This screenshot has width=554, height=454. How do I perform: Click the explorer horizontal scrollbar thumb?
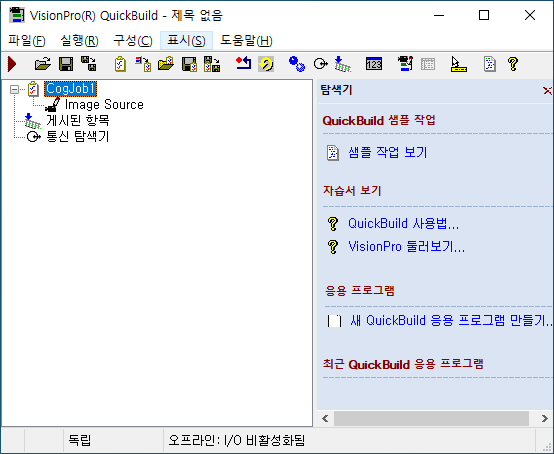coord(431,419)
